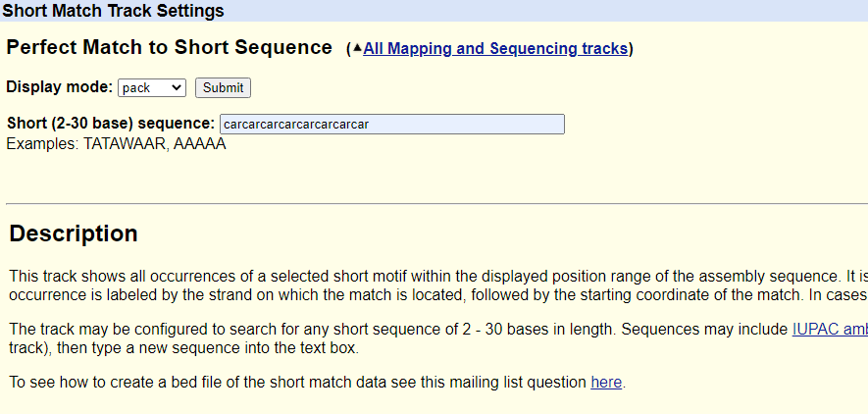Click the horizontal divider above Description
The width and height of the screenshot is (868, 414).
click(x=436, y=204)
